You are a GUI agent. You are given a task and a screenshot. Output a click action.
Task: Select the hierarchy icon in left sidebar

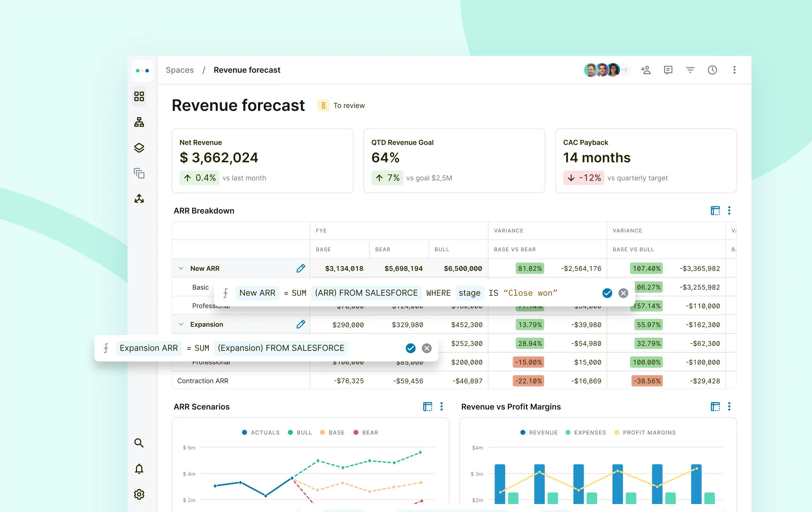point(139,122)
